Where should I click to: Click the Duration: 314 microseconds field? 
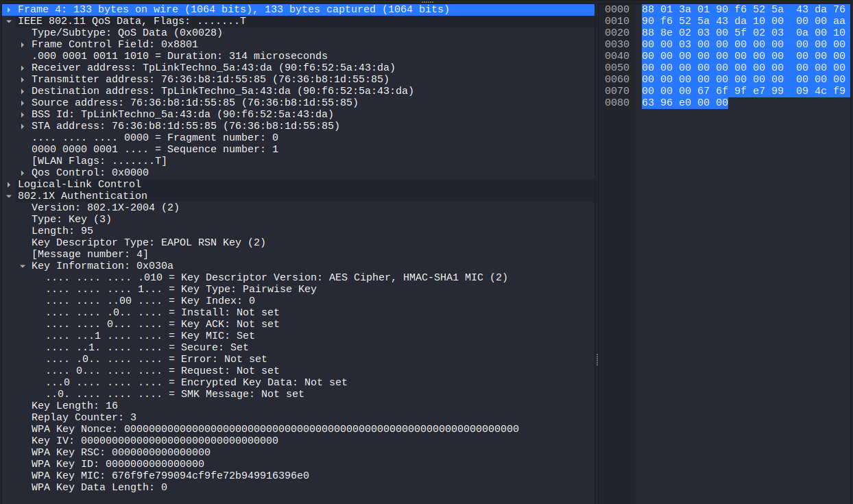pos(180,56)
